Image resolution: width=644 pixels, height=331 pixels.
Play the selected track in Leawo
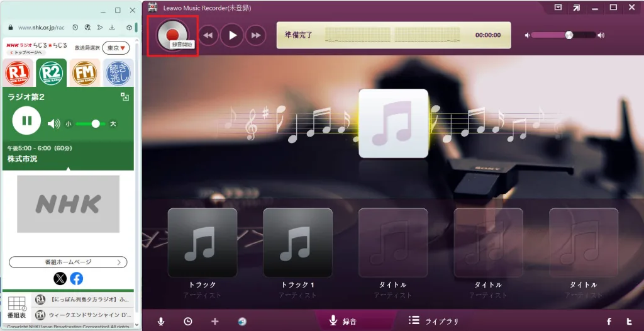232,35
